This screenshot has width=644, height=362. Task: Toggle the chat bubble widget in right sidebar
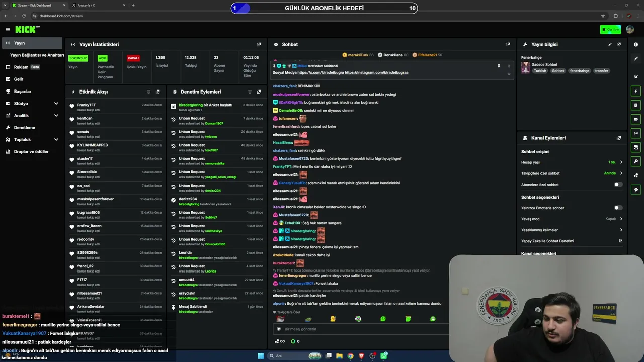click(x=636, y=119)
